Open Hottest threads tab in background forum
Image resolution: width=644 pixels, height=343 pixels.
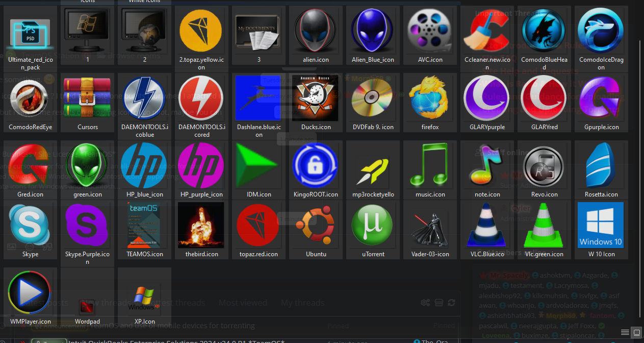pyautogui.click(x=175, y=303)
